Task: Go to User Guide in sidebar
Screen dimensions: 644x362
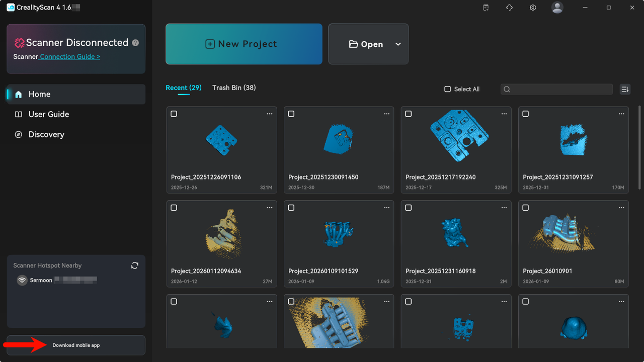Action: 48,114
